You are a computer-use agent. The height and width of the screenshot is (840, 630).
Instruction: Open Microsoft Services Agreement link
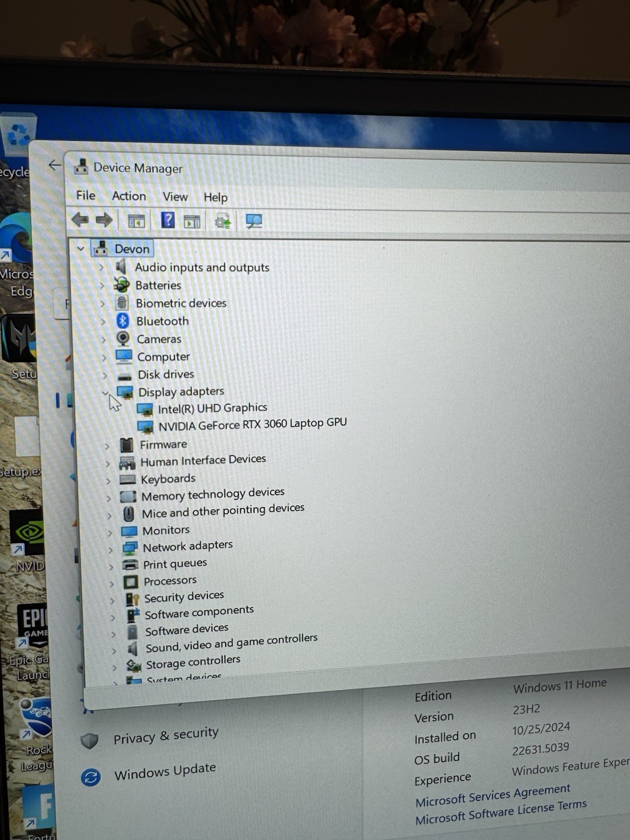(493, 795)
